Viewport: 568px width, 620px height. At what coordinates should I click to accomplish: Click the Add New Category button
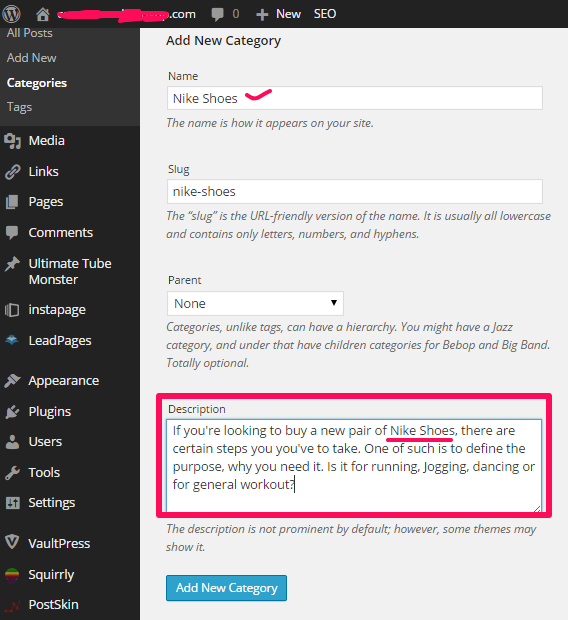pyautogui.click(x=226, y=588)
